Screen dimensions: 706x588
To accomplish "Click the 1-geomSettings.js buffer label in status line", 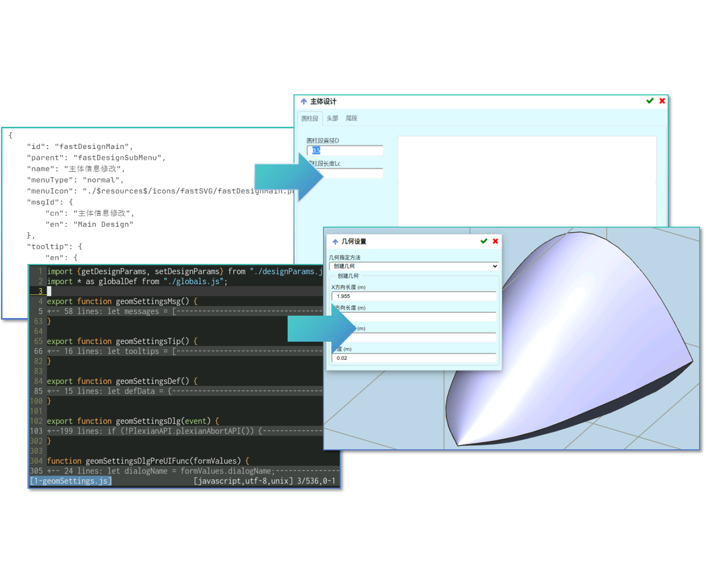I will pos(71,481).
